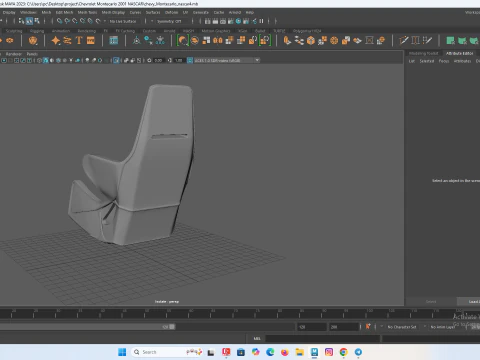480x360 pixels.
Task: Click the orange letter T text icon
Action: [79, 41]
